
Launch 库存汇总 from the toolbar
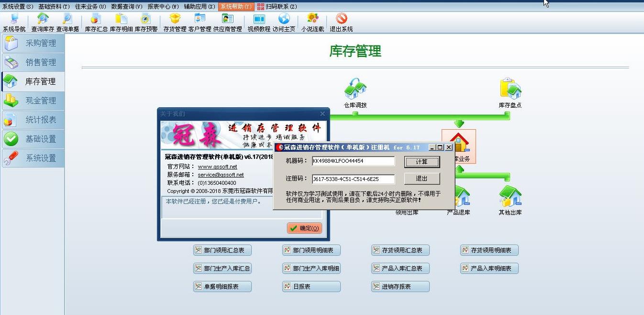[96, 22]
